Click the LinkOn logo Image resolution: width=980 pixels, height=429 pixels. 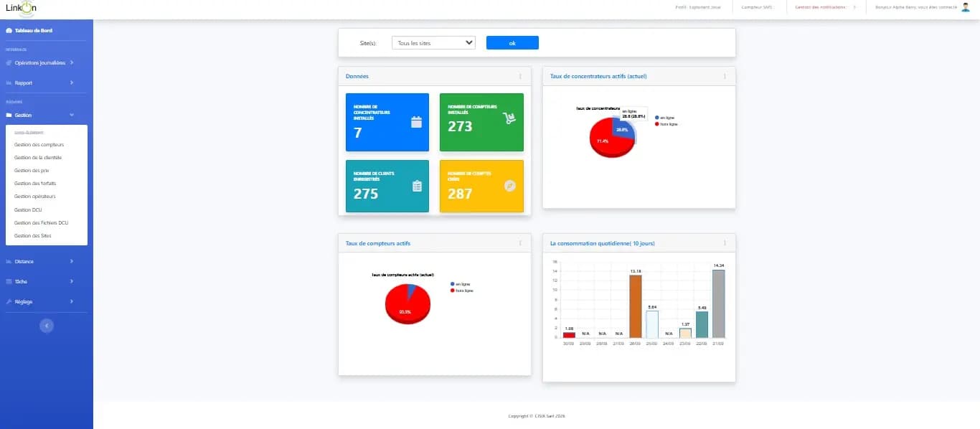[21, 9]
